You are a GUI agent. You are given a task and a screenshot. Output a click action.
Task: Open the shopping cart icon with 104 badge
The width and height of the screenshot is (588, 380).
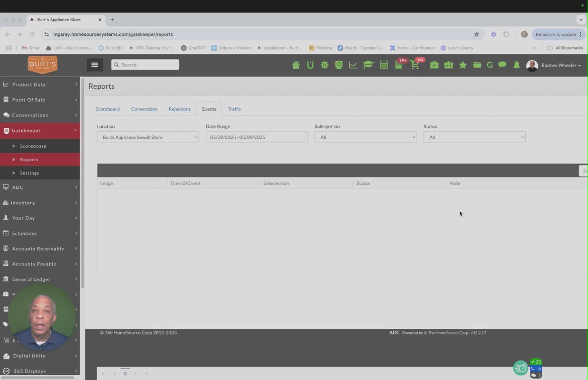click(415, 65)
